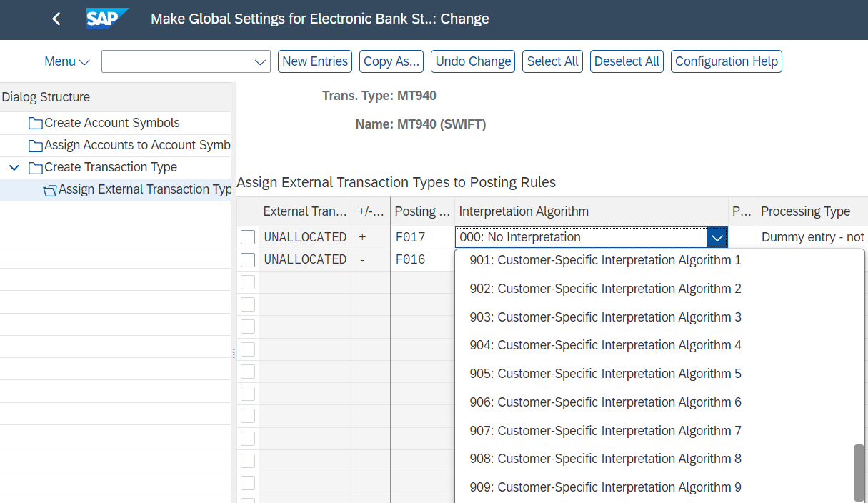The height and width of the screenshot is (503, 868).
Task: Click Select All button
Action: pyautogui.click(x=552, y=61)
